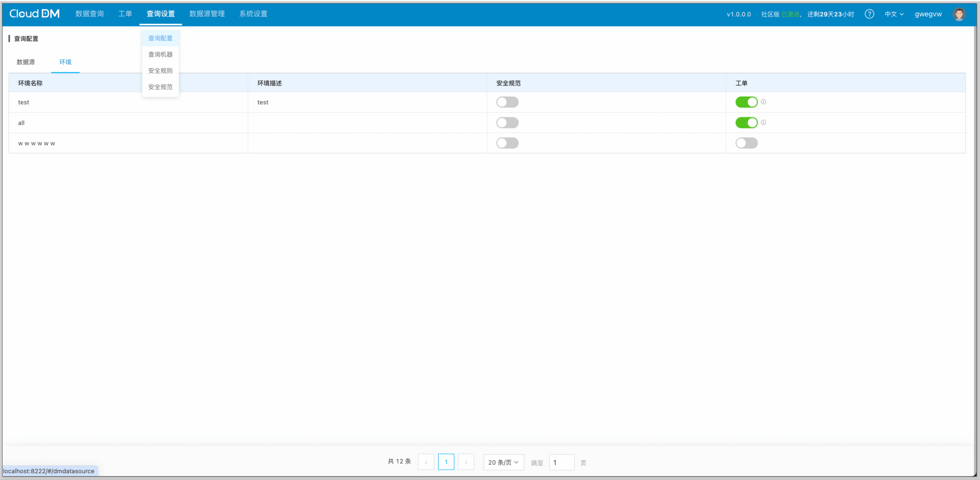Viewport: 980px width, 480px height.
Task: Choose 安全规则 in the dropdown menu
Action: (x=160, y=71)
